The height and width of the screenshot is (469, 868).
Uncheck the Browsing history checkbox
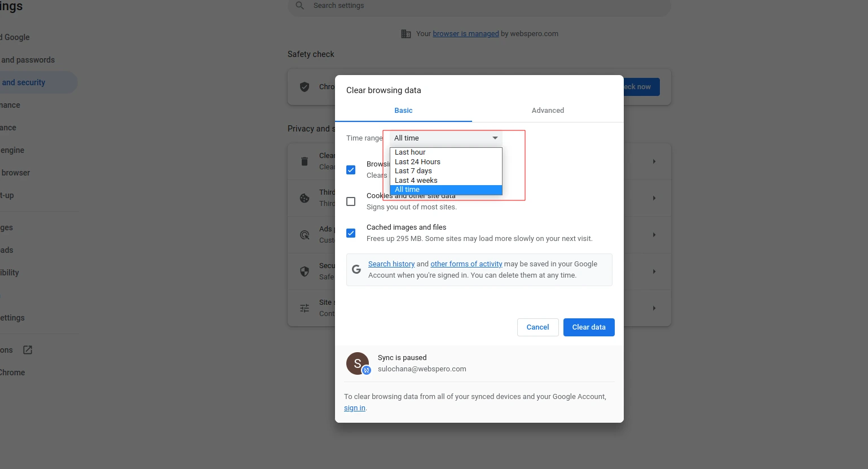[351, 170]
